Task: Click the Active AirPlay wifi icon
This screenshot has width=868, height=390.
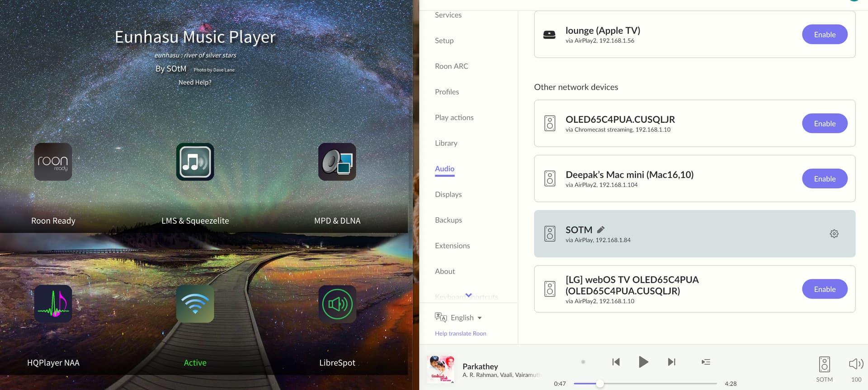Action: coord(195,304)
